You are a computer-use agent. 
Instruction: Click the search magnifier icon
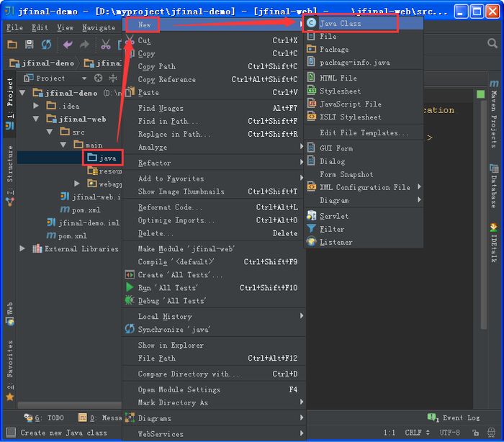click(x=492, y=43)
